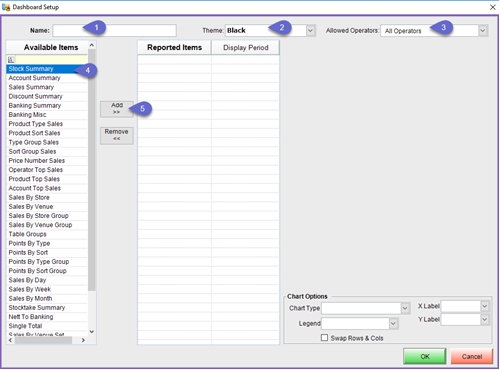Image resolution: width=500 pixels, height=370 pixels.
Task: Select Sales By Venue Group item
Action: [x=47, y=225]
